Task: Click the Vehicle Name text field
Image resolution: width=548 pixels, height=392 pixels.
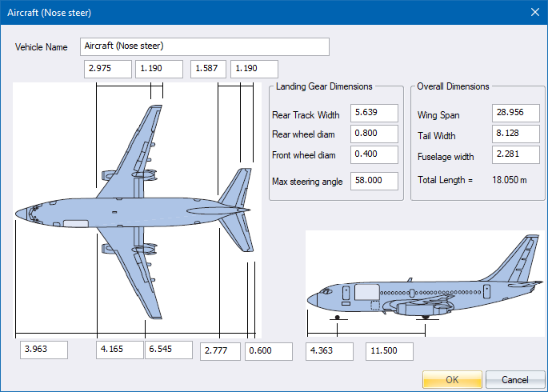Action: click(204, 46)
